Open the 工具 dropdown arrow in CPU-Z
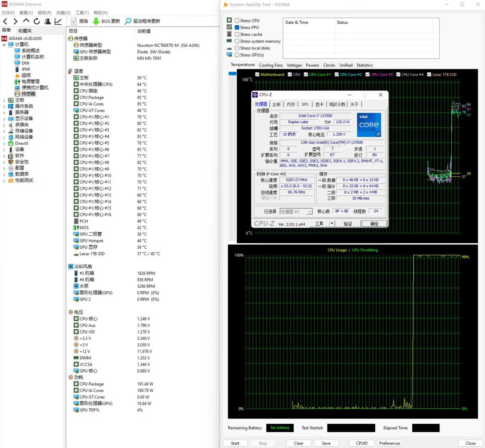485x448 pixels. pyautogui.click(x=331, y=223)
